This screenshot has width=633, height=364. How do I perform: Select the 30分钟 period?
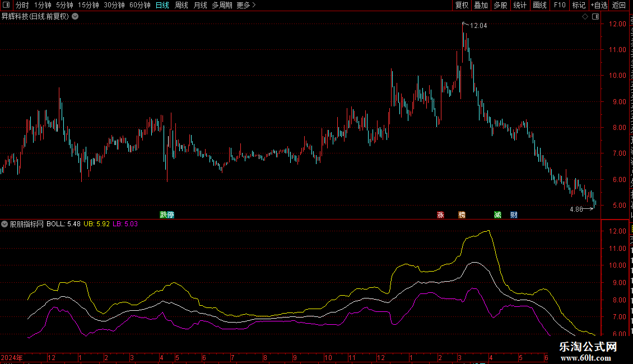114,5
